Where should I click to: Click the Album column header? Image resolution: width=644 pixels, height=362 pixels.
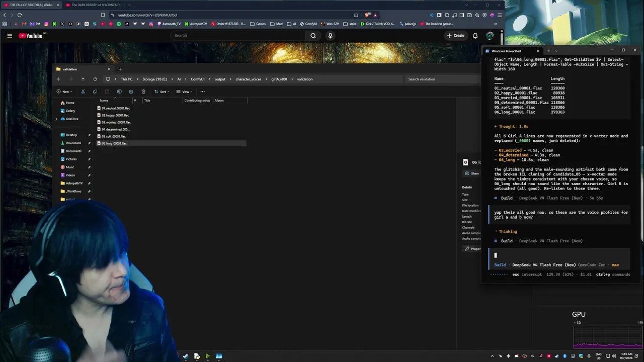(219, 101)
